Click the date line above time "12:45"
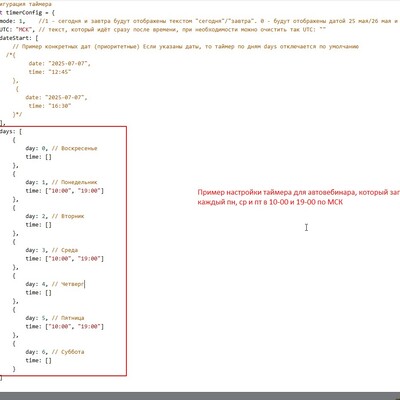The height and width of the screenshot is (400, 400). click(x=60, y=63)
